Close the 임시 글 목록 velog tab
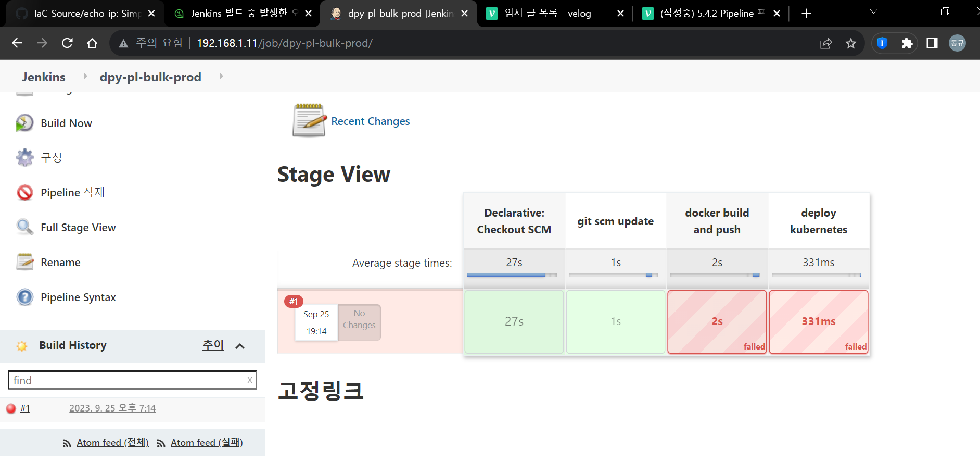 [620, 14]
